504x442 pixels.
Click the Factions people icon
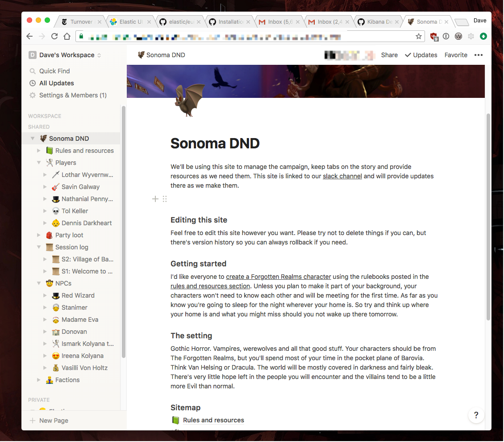click(x=50, y=380)
